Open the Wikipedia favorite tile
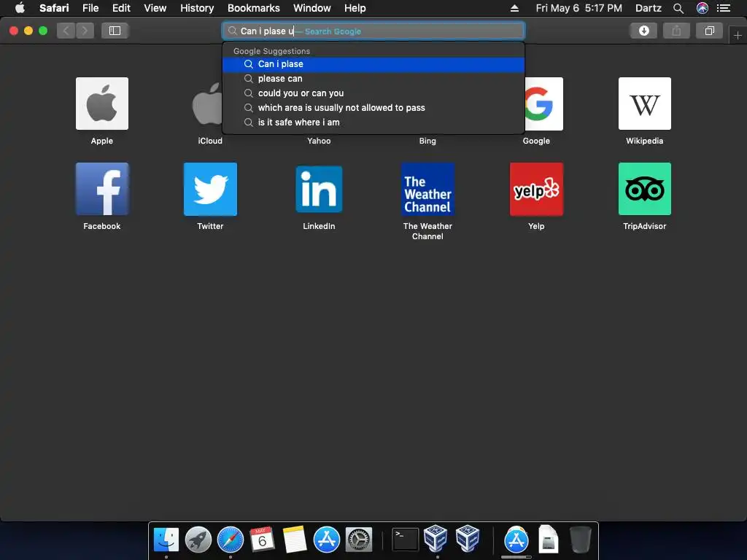The image size is (747, 560). pyautogui.click(x=645, y=104)
